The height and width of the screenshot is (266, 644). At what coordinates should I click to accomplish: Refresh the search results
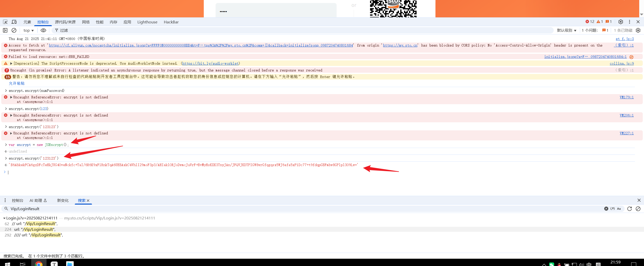tap(630, 209)
